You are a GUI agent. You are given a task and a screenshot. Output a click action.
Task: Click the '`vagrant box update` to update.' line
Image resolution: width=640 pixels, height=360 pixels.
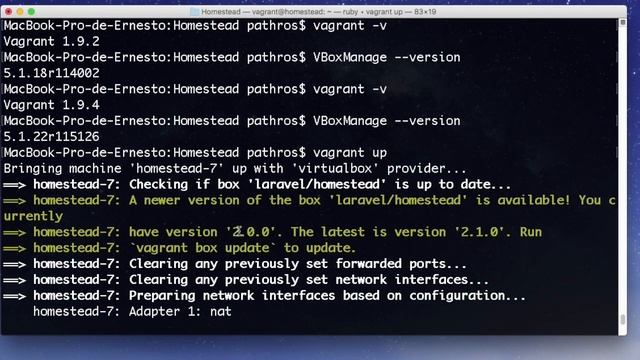tap(180, 248)
